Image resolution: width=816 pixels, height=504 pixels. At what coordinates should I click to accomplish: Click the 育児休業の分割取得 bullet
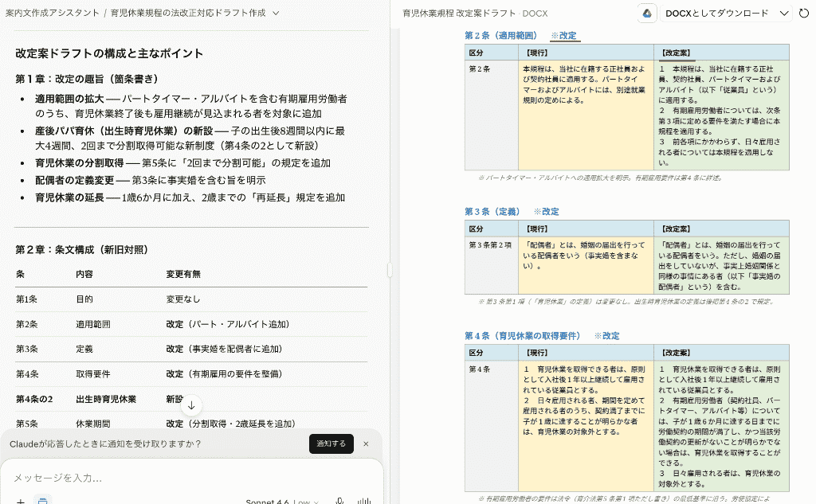click(182, 162)
